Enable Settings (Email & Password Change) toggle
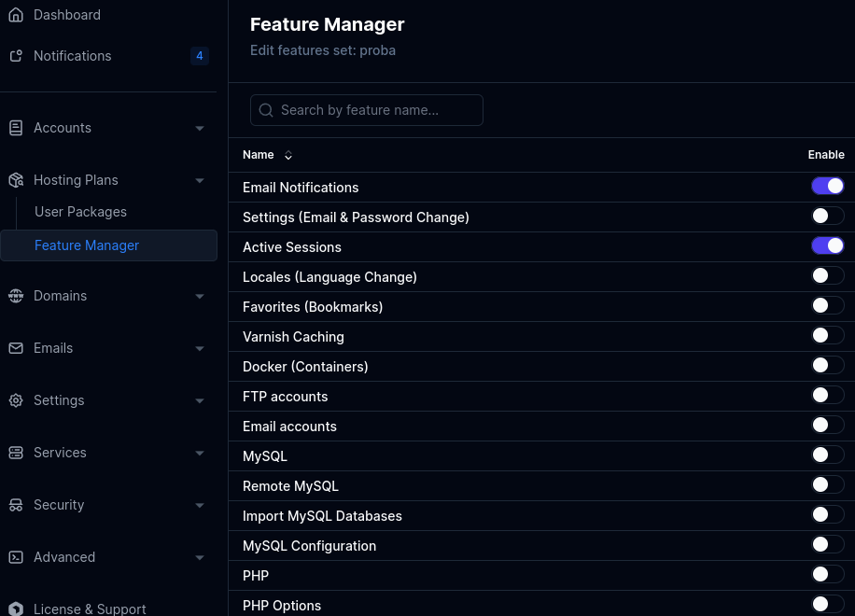 tap(827, 216)
